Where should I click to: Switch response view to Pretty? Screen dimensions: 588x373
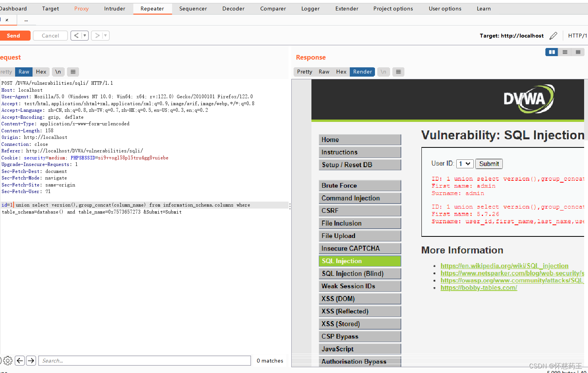(x=304, y=72)
